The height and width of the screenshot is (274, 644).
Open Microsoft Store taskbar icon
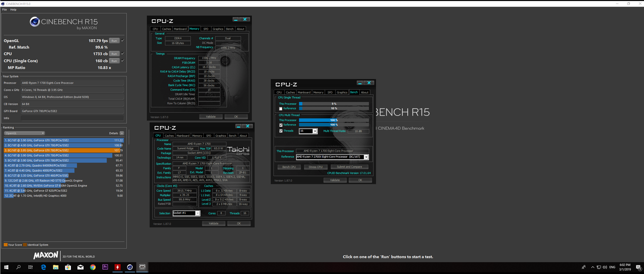pyautogui.click(x=67, y=267)
